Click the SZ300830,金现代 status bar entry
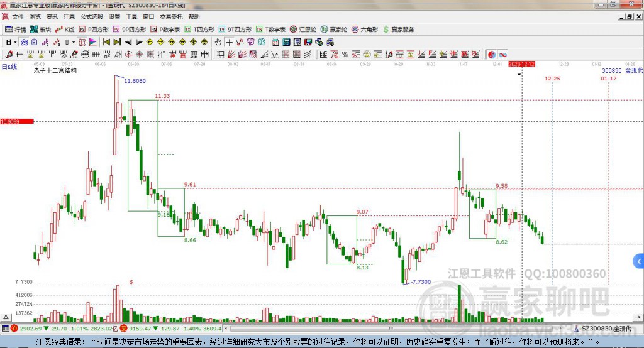This screenshot has height=348, width=644. (x=602, y=329)
